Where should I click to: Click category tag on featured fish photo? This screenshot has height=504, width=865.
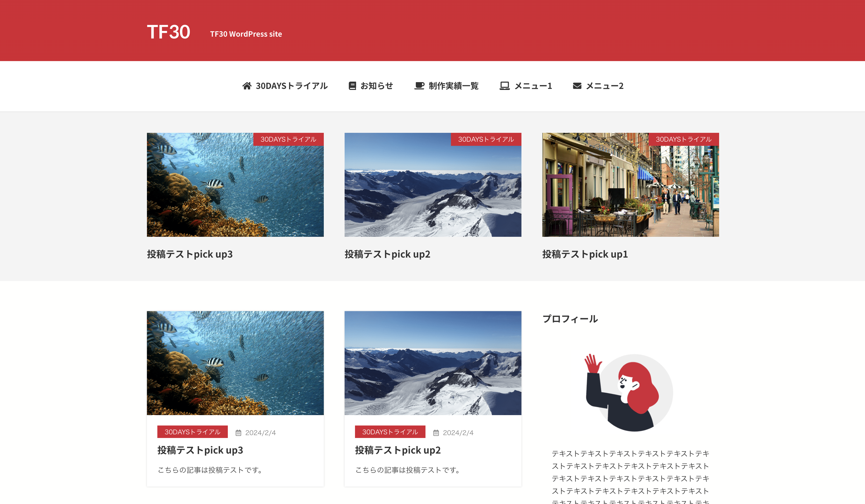point(288,139)
